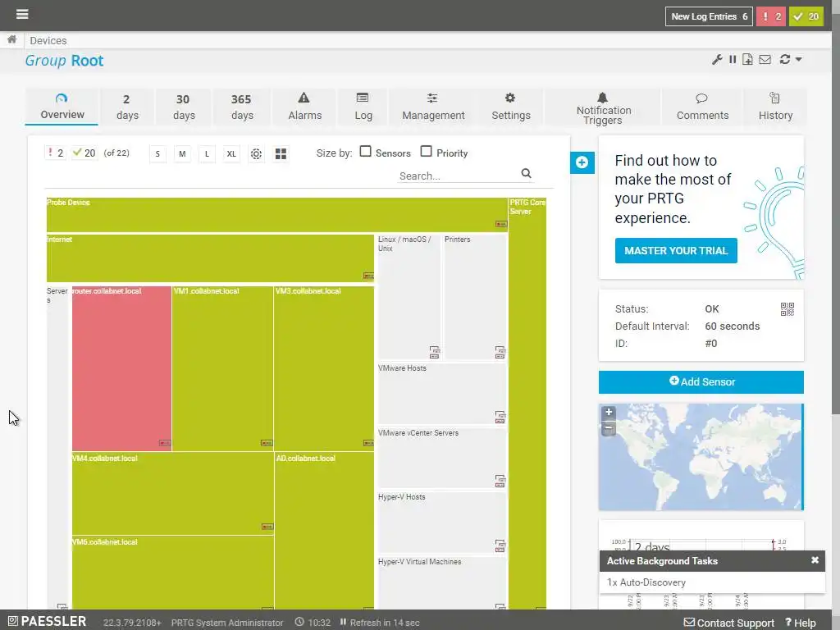Open the QR code icon
Screen dimensions: 840x630
pyautogui.click(x=787, y=309)
